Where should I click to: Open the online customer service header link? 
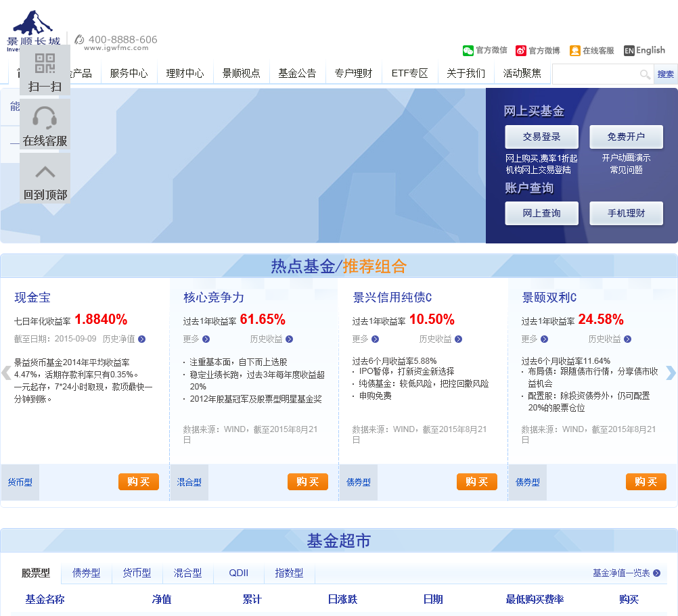pyautogui.click(x=592, y=51)
